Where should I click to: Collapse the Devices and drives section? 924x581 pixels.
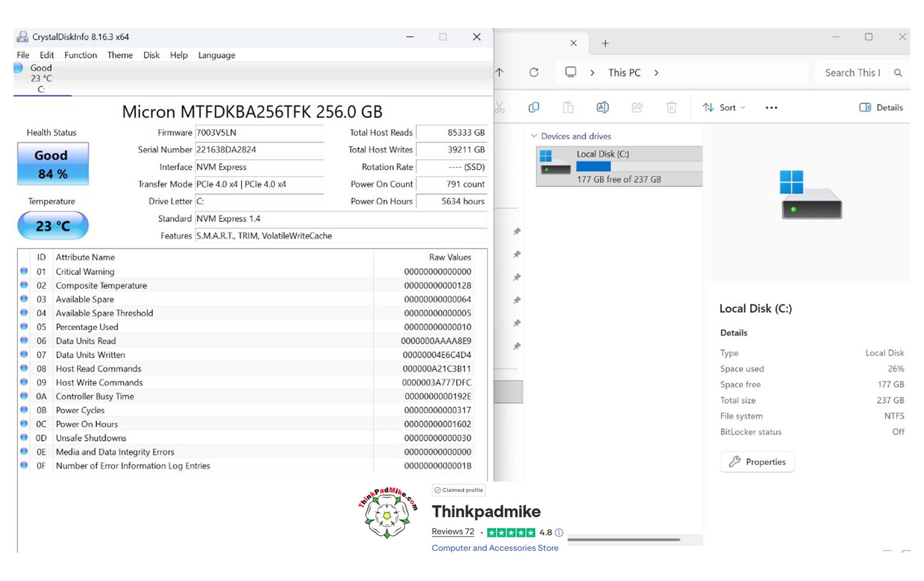point(534,136)
